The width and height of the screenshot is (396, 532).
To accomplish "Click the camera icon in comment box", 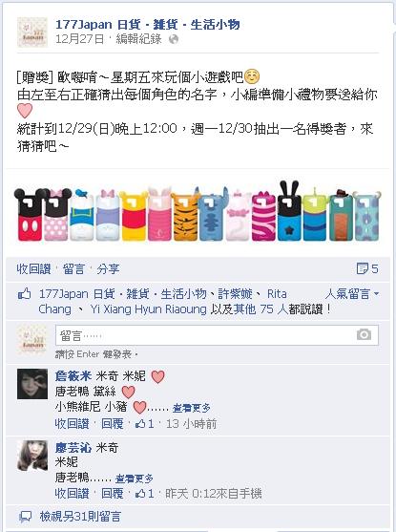I will point(364,335).
